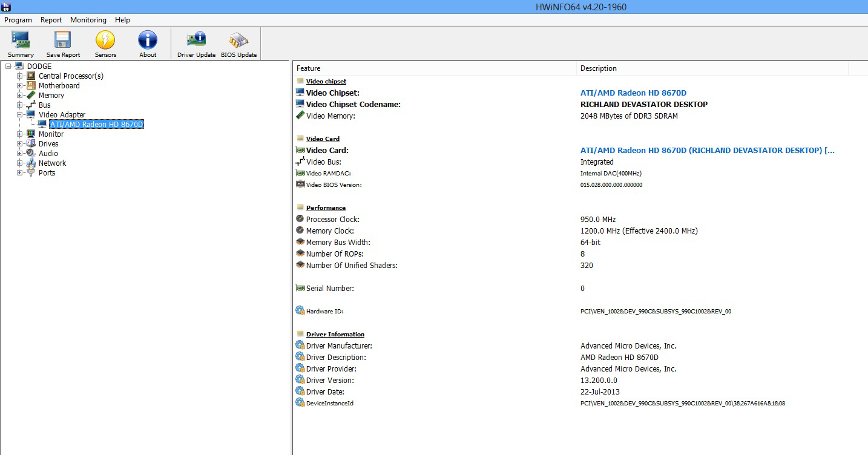The width and height of the screenshot is (868, 455).
Task: Expand the Audio tree node
Action: 20,153
